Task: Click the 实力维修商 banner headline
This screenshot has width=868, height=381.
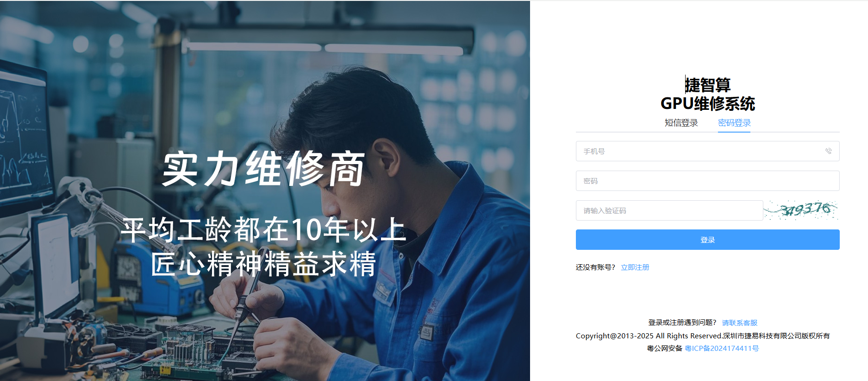Action: point(264,169)
